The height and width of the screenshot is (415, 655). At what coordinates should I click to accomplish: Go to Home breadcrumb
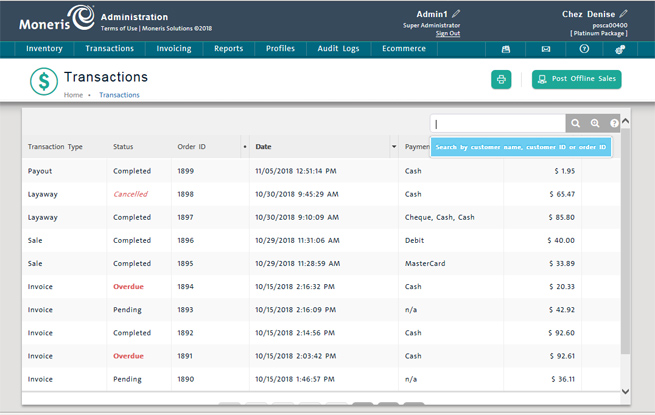click(73, 95)
